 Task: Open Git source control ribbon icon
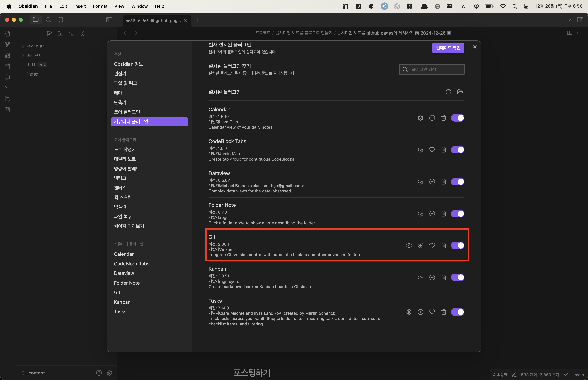click(x=7, y=99)
